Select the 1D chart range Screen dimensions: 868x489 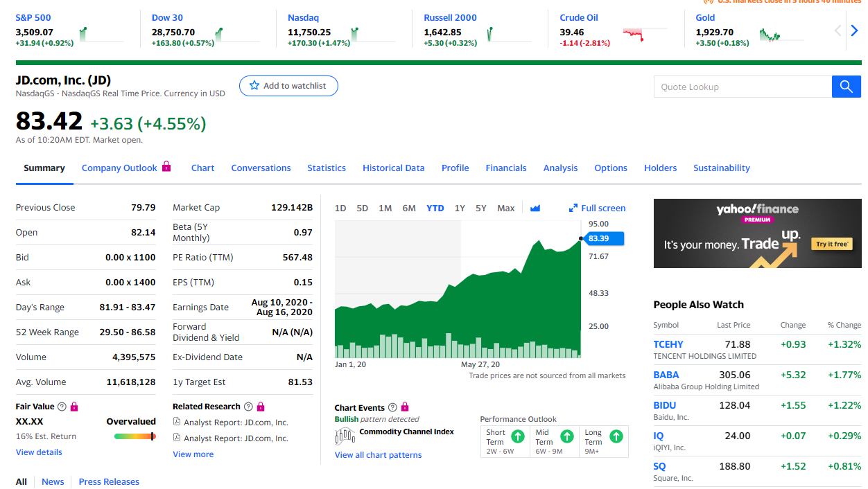pyautogui.click(x=340, y=208)
